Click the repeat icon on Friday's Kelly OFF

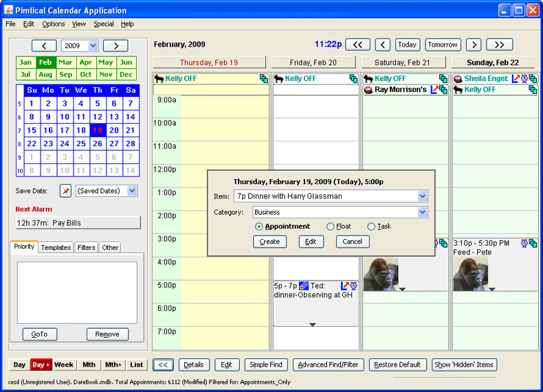point(353,79)
